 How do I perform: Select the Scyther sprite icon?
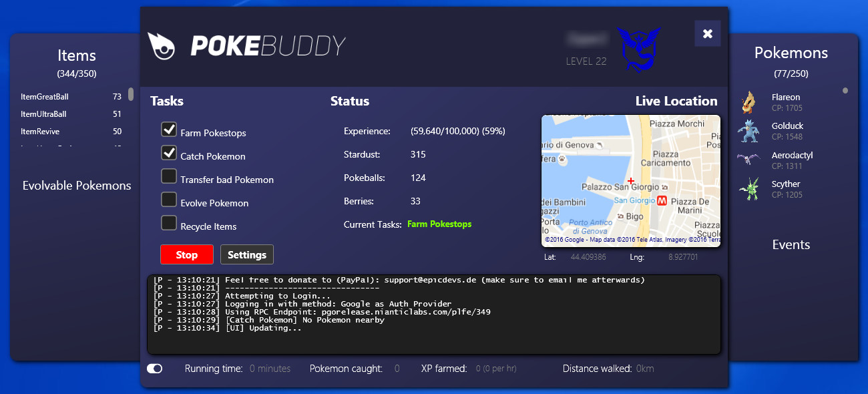[748, 189]
